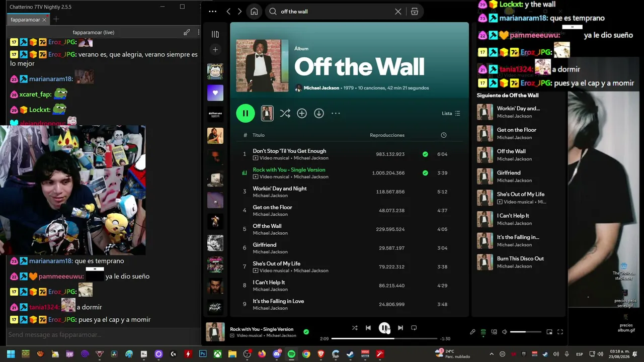Select the Workin' Day and Night track
644x362 pixels.
point(280,189)
